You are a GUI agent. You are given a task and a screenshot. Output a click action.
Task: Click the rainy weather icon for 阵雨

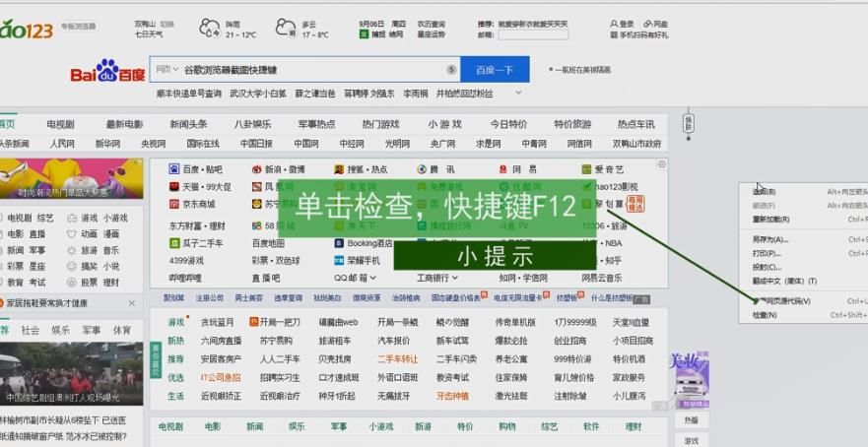(210, 28)
